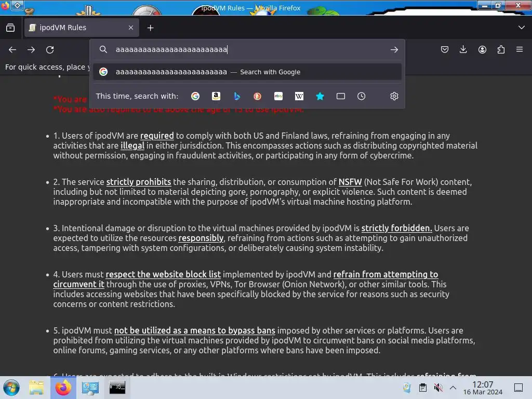Choose the Search with Google suggestion

coord(247,72)
